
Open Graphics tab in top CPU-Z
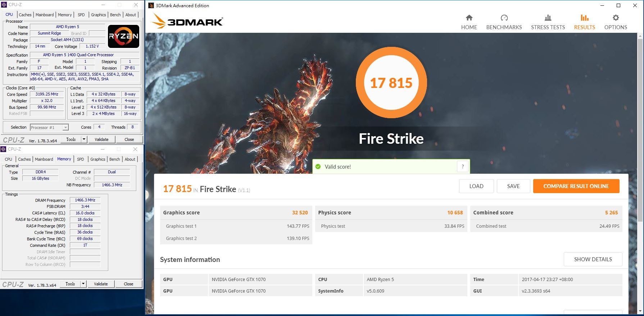[x=99, y=15]
